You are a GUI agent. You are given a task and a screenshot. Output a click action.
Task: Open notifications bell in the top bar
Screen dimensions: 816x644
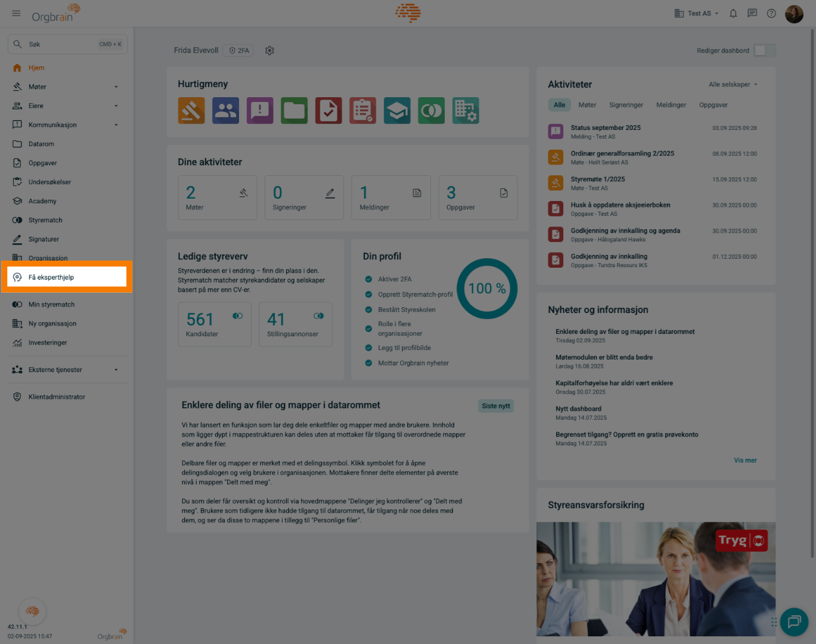pyautogui.click(x=733, y=13)
